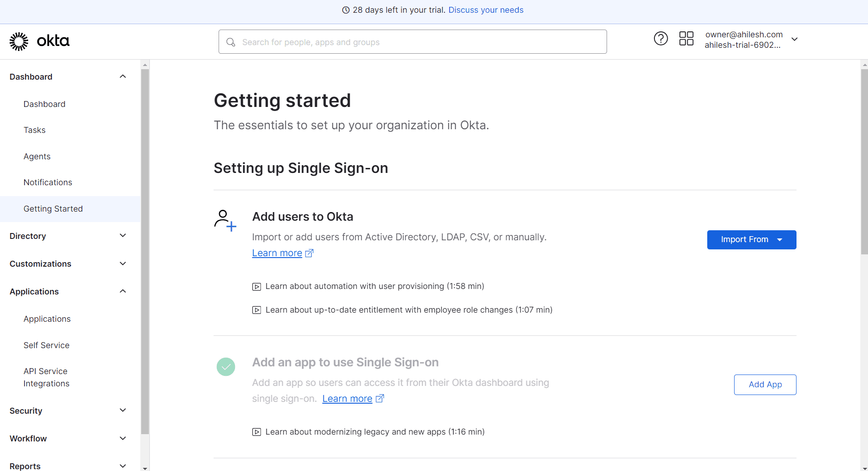Play the employee role changes entitlement video
The height and width of the screenshot is (471, 868).
(x=257, y=310)
